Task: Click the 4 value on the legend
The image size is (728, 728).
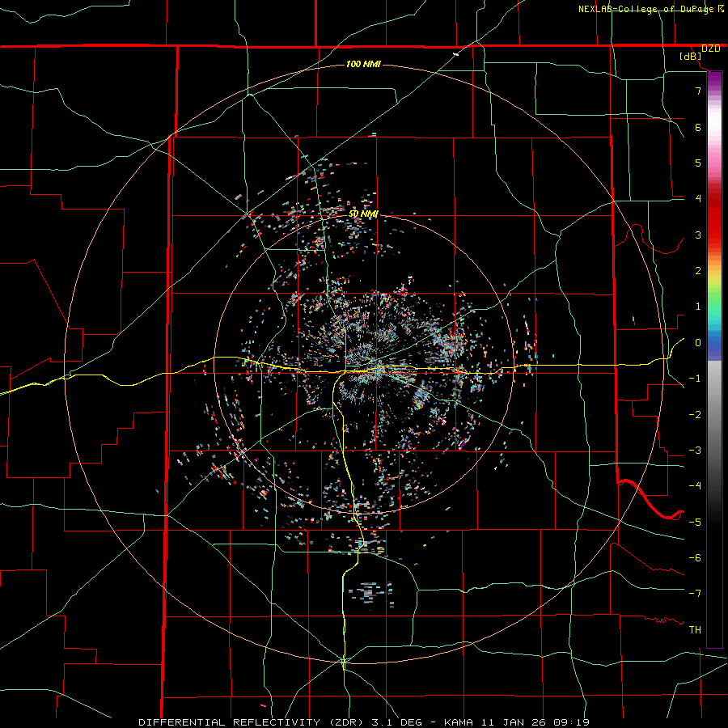Action: click(698, 199)
